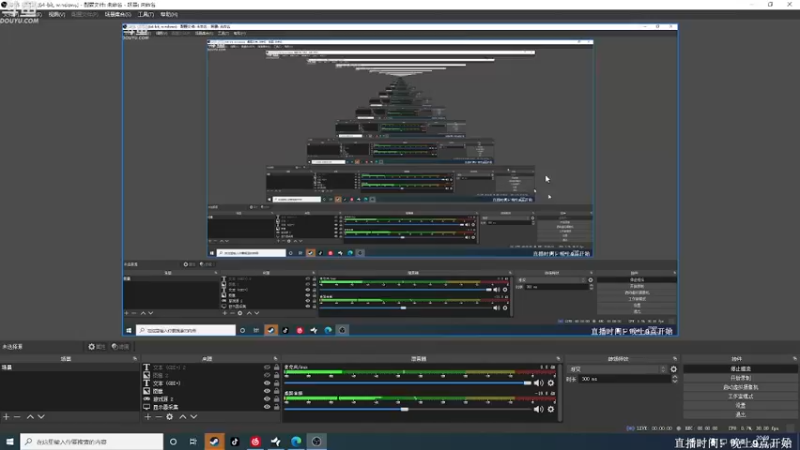Open Steam from the taskbar

click(x=214, y=442)
